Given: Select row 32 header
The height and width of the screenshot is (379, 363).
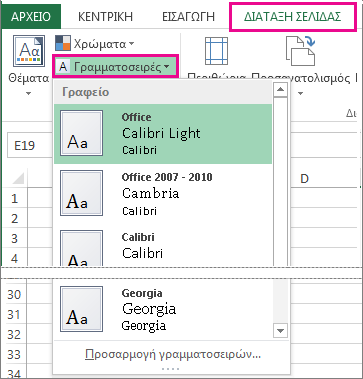Looking at the screenshot, I should (x=14, y=334).
